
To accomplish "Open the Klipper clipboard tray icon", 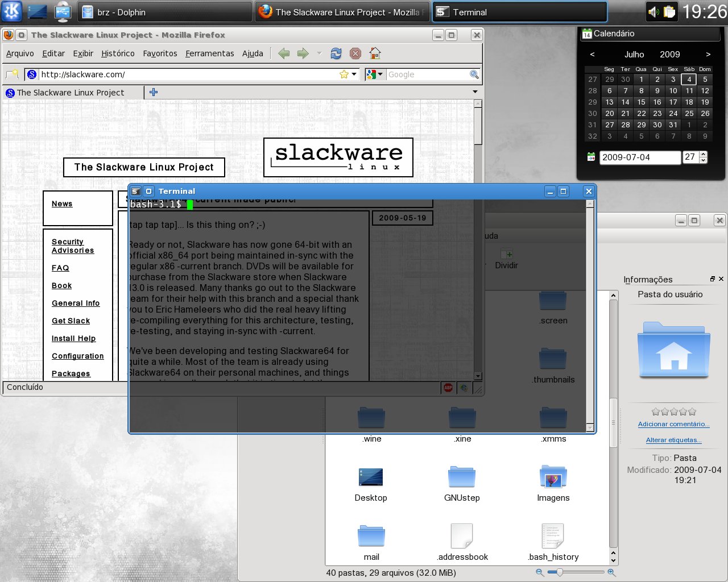I will pyautogui.click(x=669, y=12).
